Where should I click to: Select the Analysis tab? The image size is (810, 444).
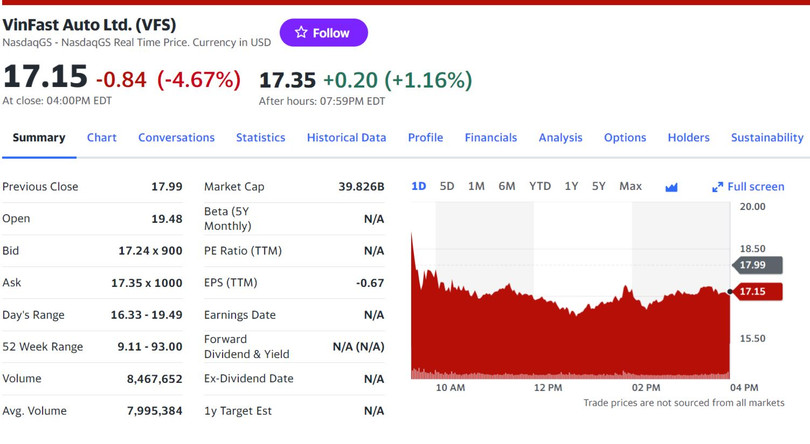click(560, 138)
